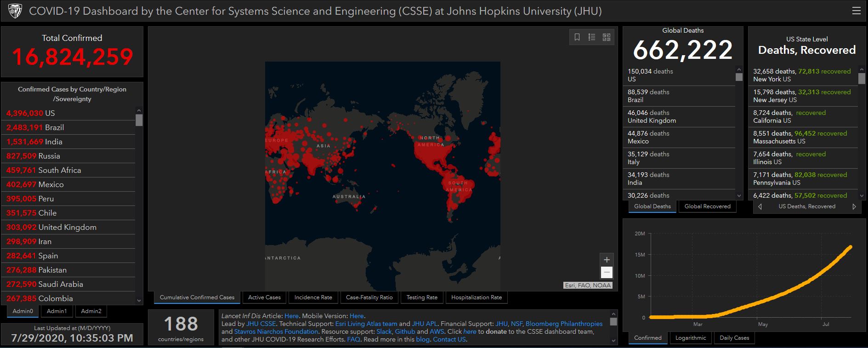Open the Github link
The image size is (868, 348).
405,331
